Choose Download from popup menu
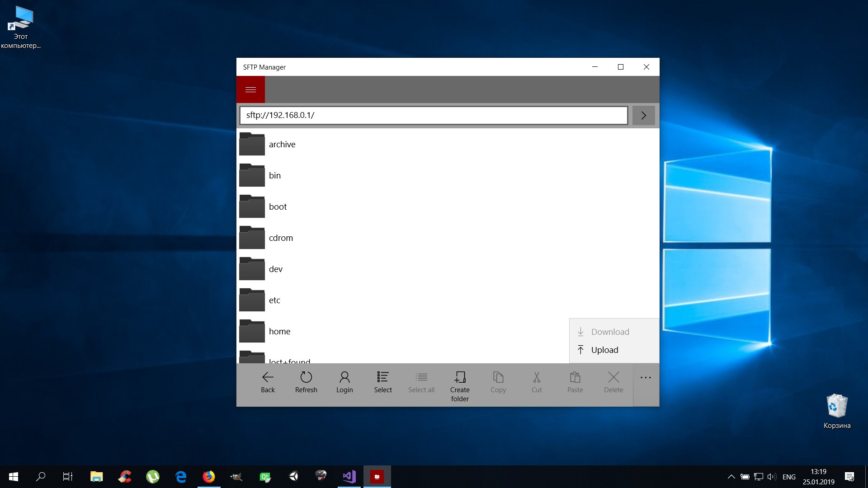Viewport: 868px width, 488px height. pyautogui.click(x=610, y=332)
